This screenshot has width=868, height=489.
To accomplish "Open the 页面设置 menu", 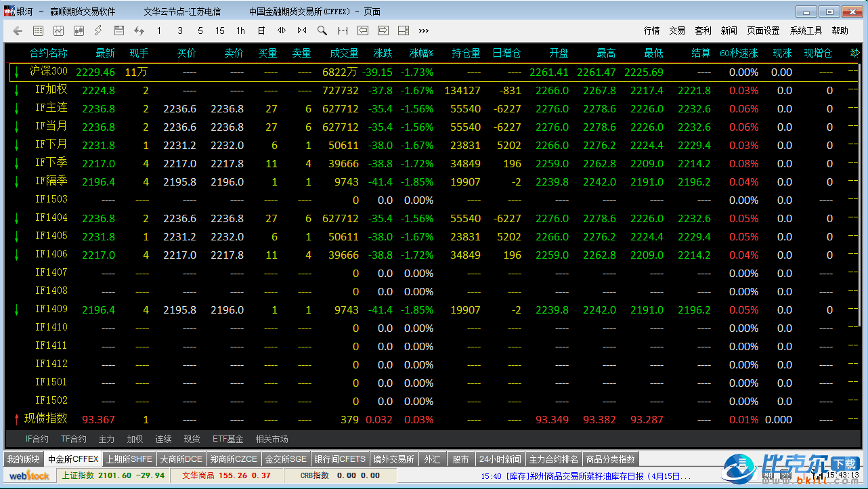I will 763,30.
